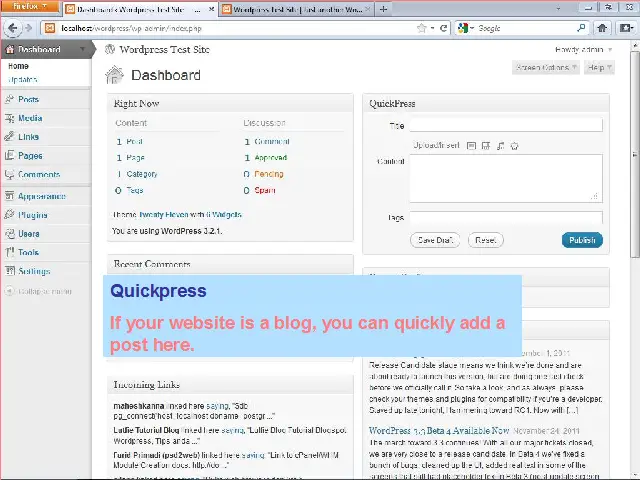Image resolution: width=640 pixels, height=480 pixels.
Task: Click the Add Audio upload icon
Action: click(x=500, y=146)
